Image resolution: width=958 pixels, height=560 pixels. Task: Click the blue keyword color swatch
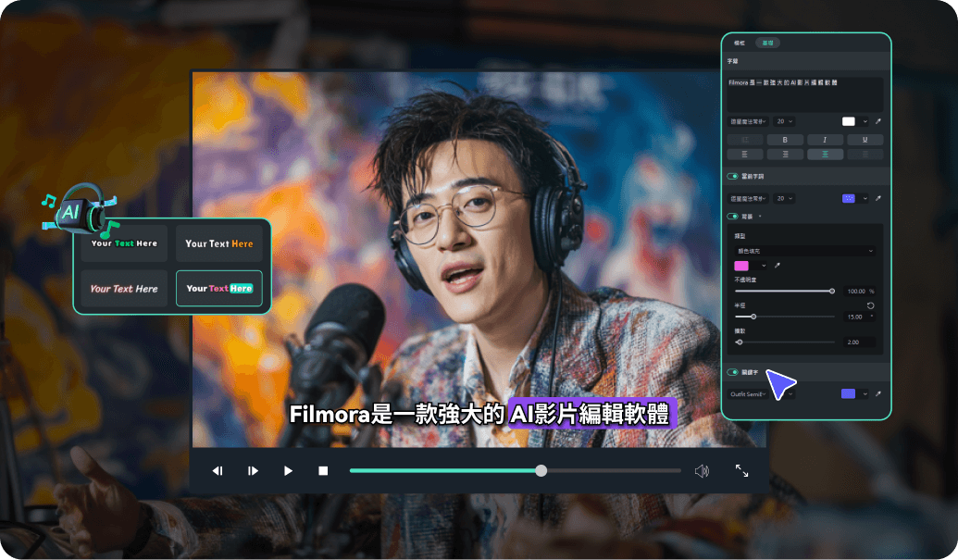(848, 394)
